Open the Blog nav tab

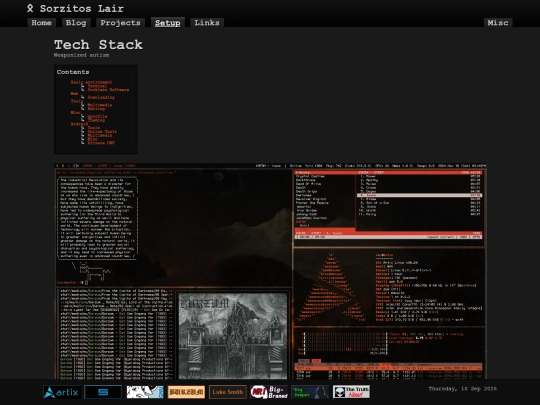click(76, 23)
